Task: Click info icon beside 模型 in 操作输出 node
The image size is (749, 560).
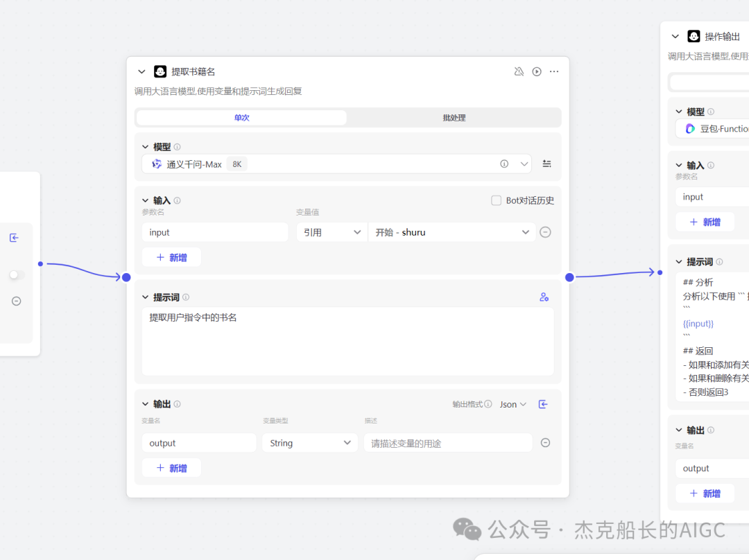Action: [x=711, y=112]
